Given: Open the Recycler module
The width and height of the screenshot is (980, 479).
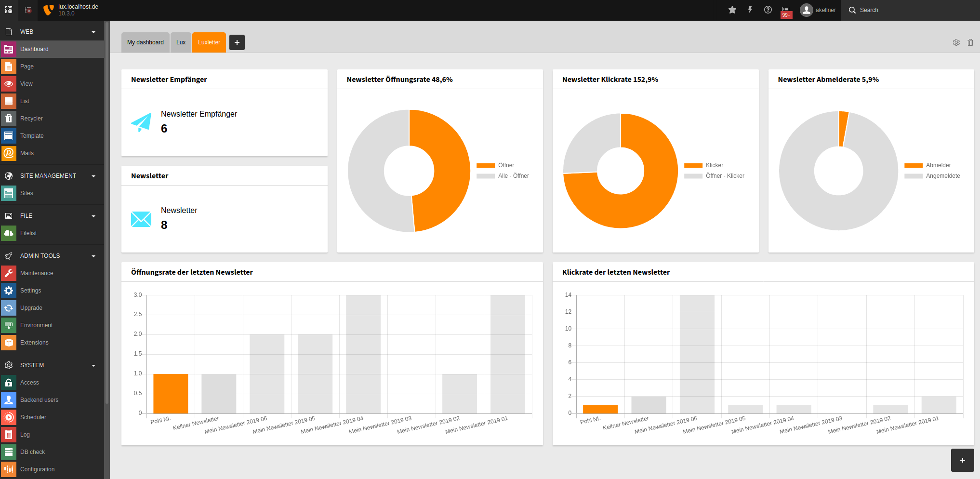Looking at the screenshot, I should click(52, 119).
